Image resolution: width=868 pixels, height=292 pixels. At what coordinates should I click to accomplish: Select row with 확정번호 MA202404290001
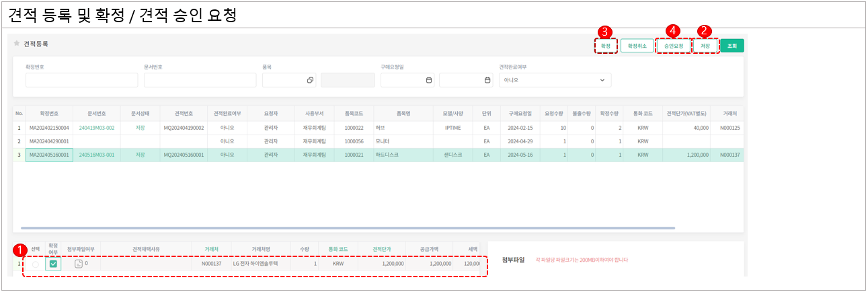point(49,141)
